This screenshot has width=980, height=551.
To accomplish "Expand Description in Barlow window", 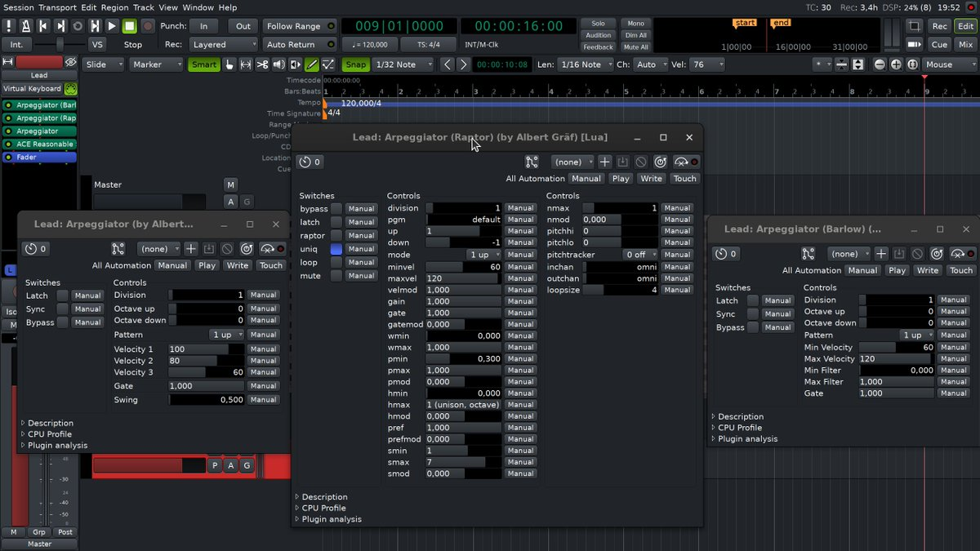I will click(x=737, y=416).
